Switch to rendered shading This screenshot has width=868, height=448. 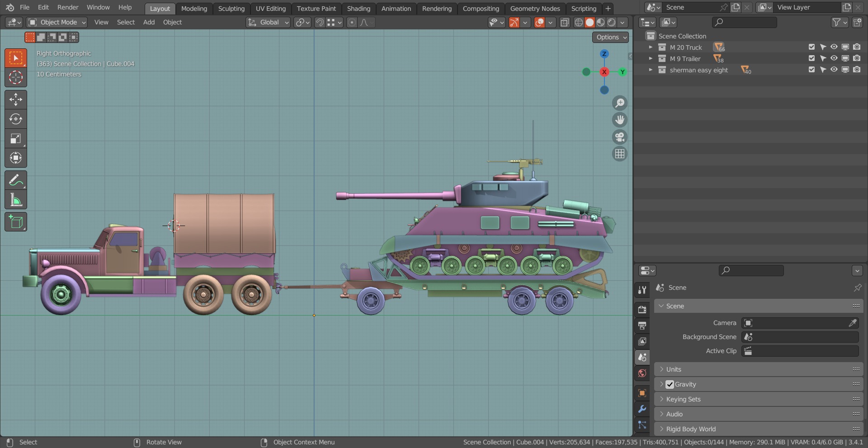611,22
